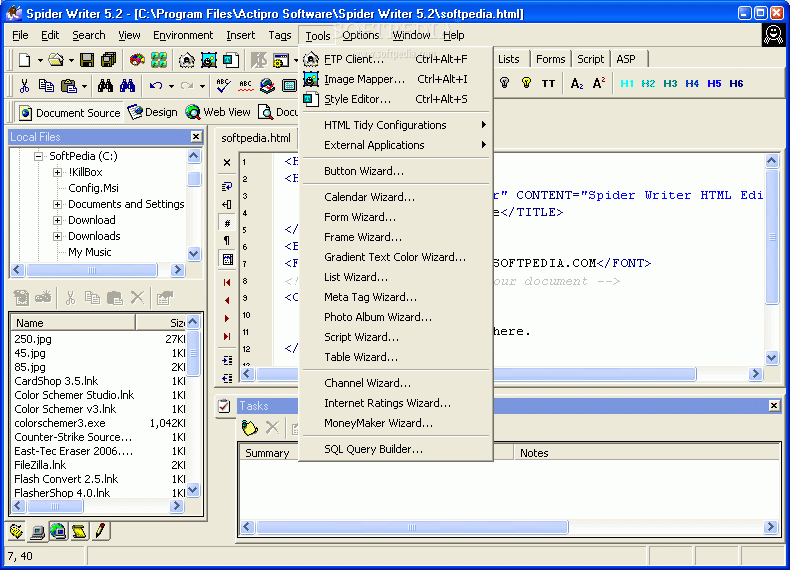Click the pencil icon at bottom left panel

pos(100,531)
